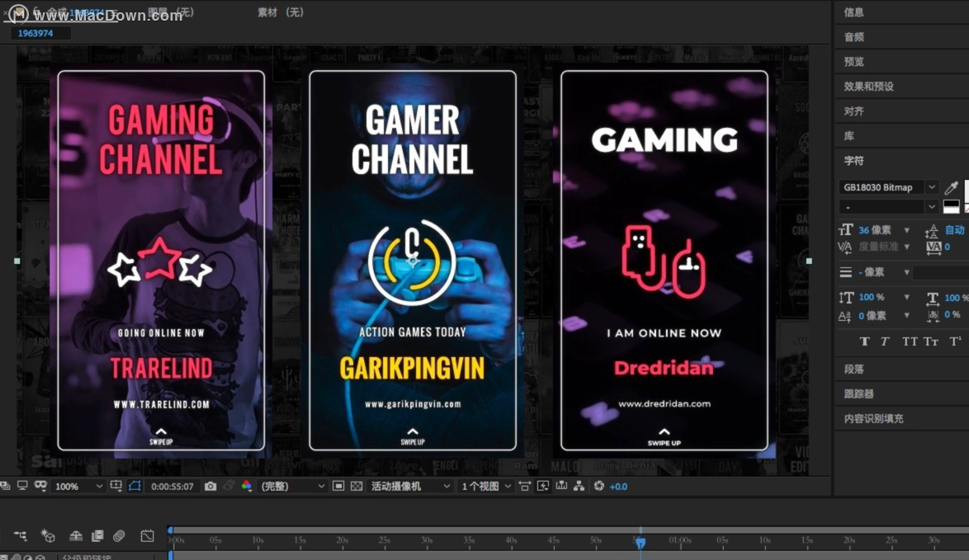Screen dimensions: 969x560
Task: Open the show channel RGB color icon
Action: (x=247, y=486)
